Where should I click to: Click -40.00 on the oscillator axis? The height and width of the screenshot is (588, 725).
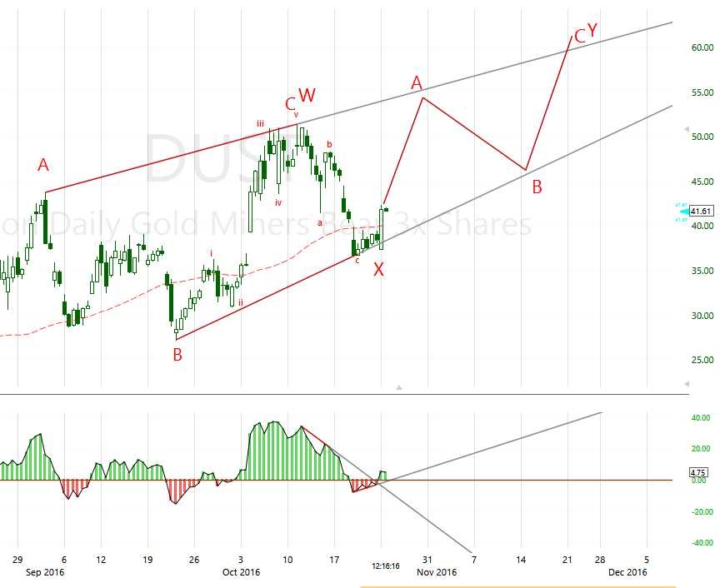tap(701, 543)
